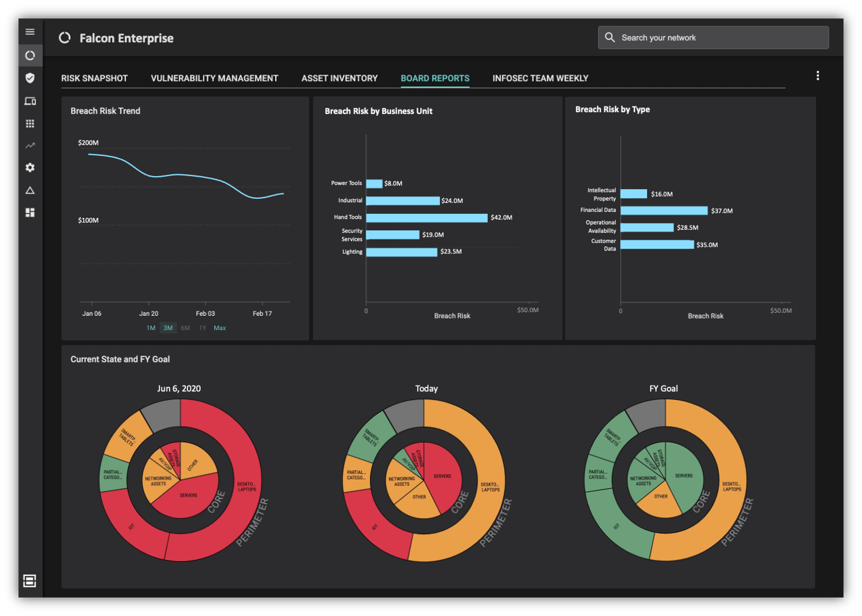862x616 pixels.
Task: Choose the 3M time range
Action: click(x=168, y=328)
